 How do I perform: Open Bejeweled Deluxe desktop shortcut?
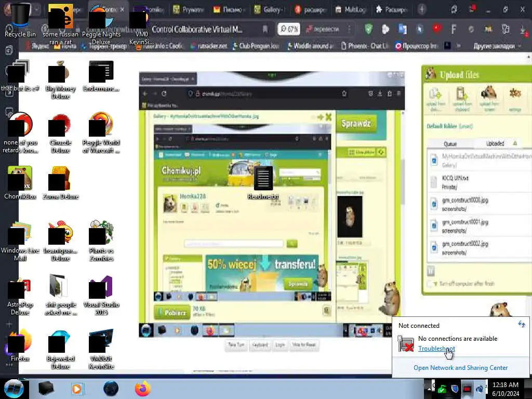[x=60, y=350]
